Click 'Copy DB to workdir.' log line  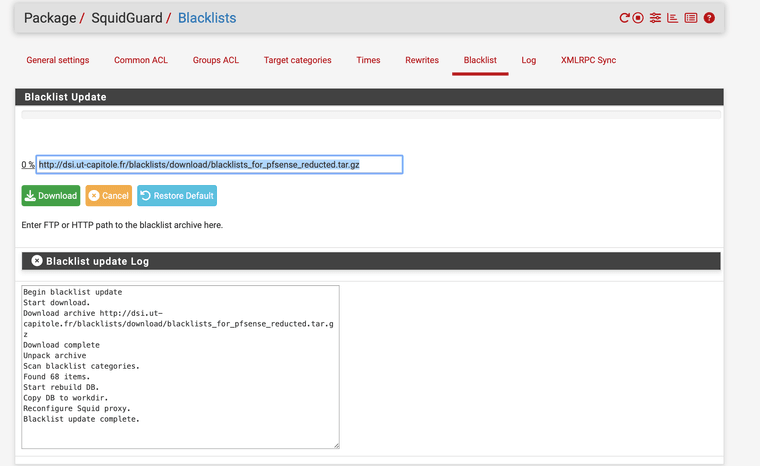(x=65, y=398)
